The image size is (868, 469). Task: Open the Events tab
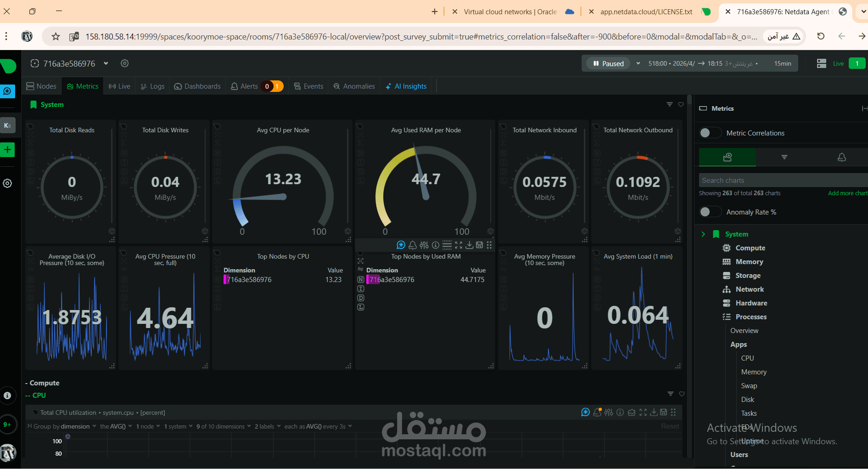click(308, 86)
